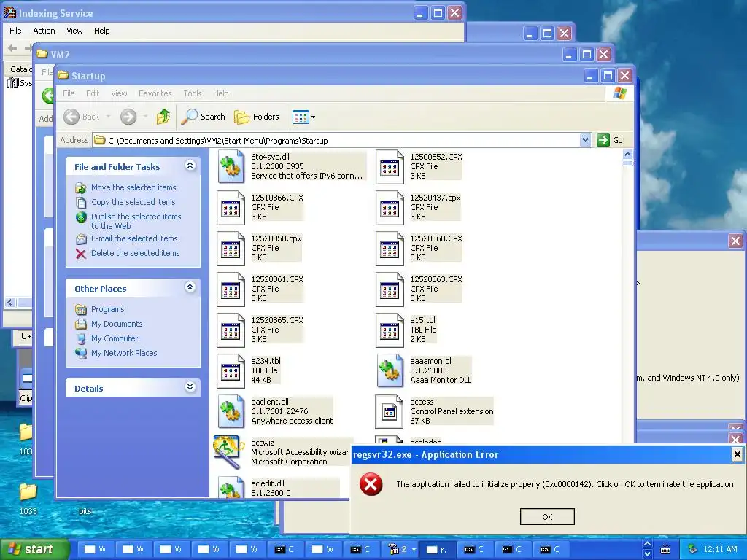Open View menu in Indexing Service

coord(74,31)
